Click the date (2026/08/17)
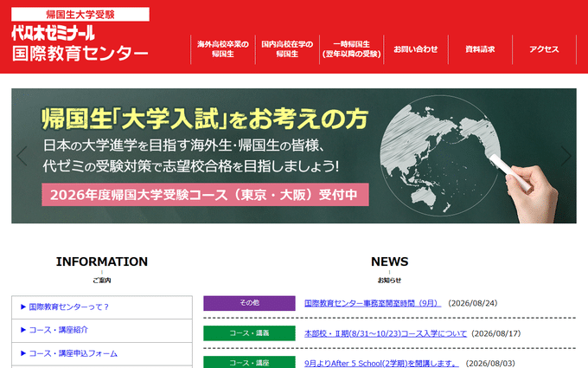 pos(496,333)
